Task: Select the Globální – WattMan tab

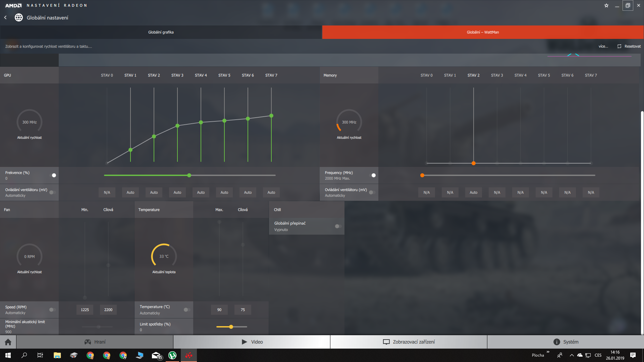Action: [483, 32]
